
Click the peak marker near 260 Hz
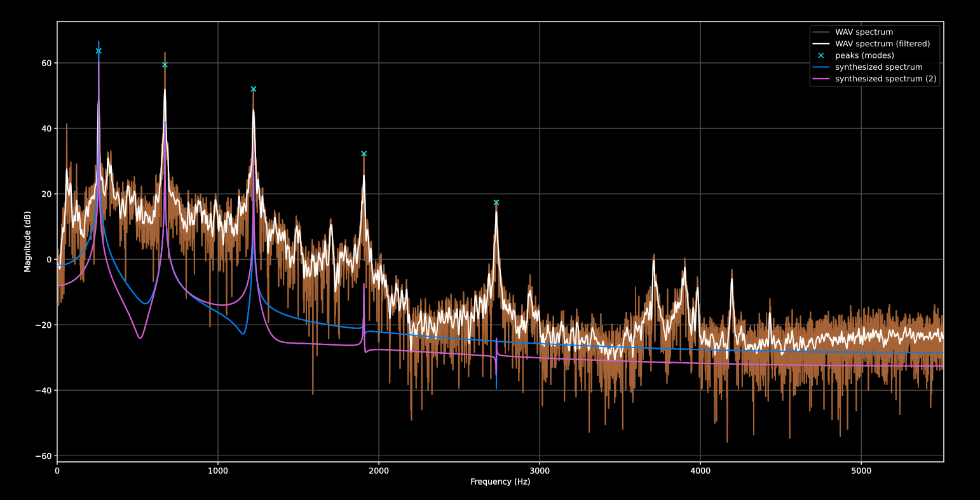click(x=99, y=51)
